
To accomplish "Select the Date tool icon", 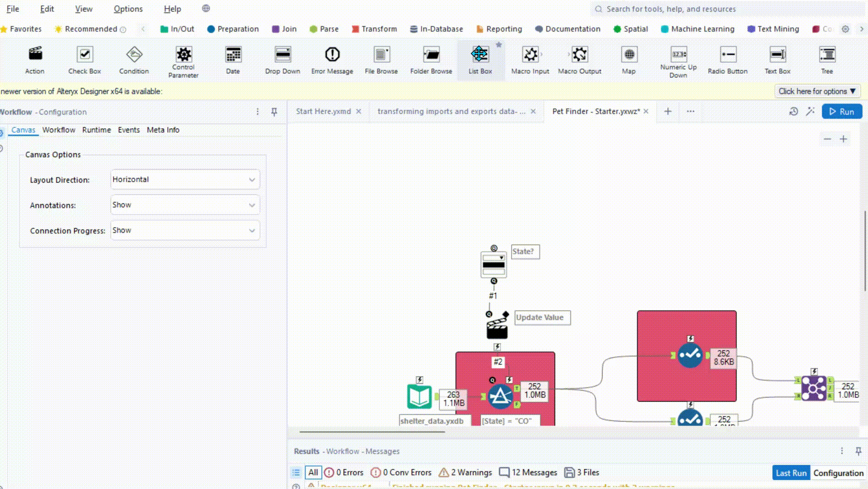I will 233,54.
